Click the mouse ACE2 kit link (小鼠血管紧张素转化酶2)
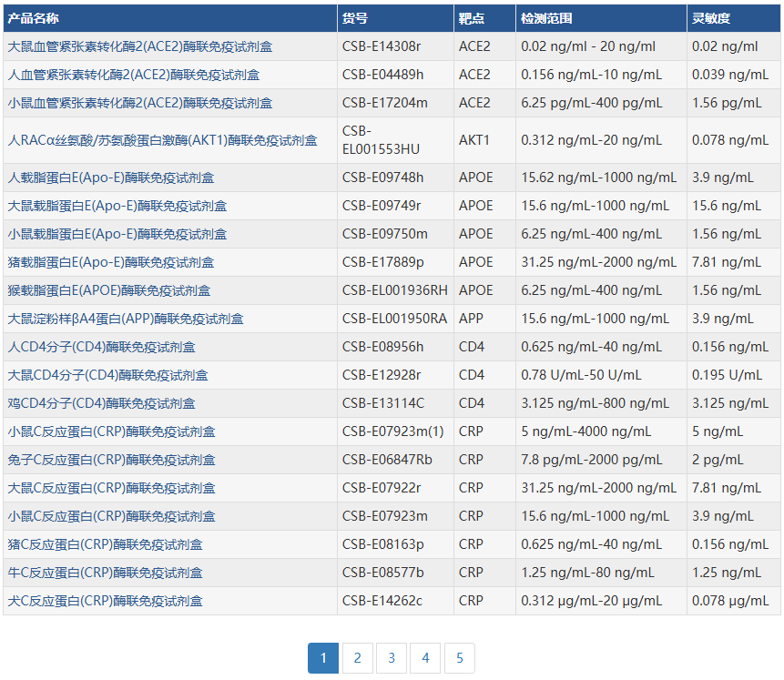 [x=139, y=103]
